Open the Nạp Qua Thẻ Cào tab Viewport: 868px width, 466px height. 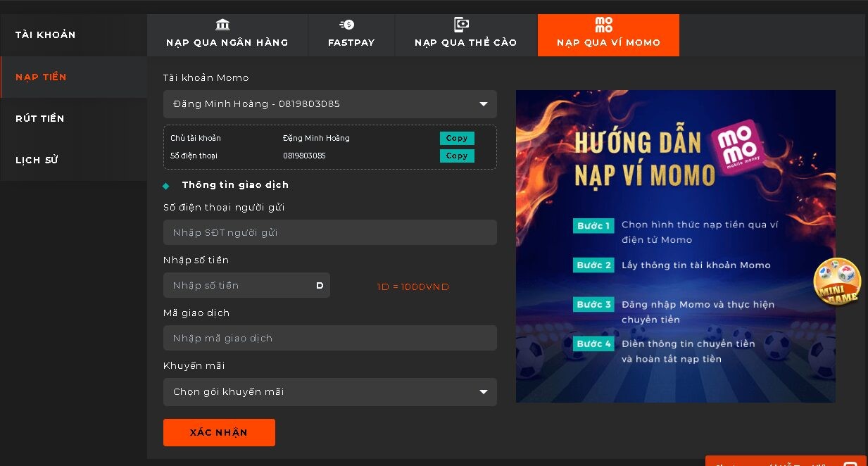[466, 34]
